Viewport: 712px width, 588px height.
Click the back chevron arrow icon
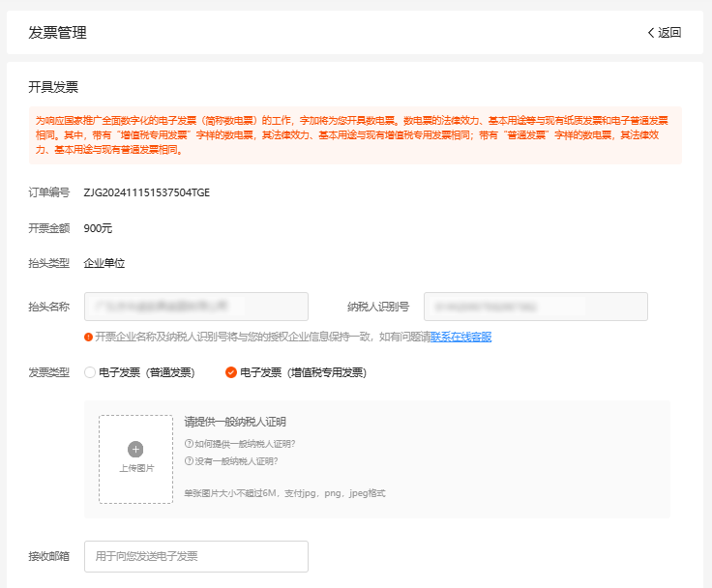click(x=651, y=32)
